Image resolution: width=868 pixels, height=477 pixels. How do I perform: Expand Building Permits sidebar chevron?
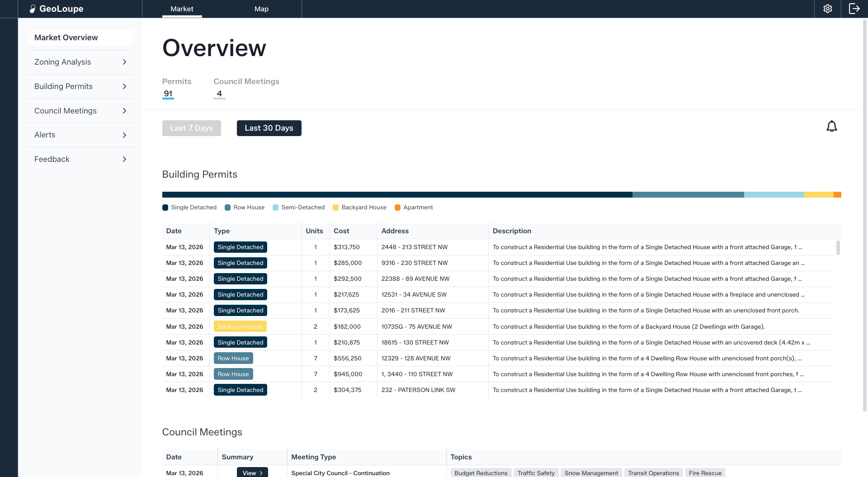pos(124,86)
